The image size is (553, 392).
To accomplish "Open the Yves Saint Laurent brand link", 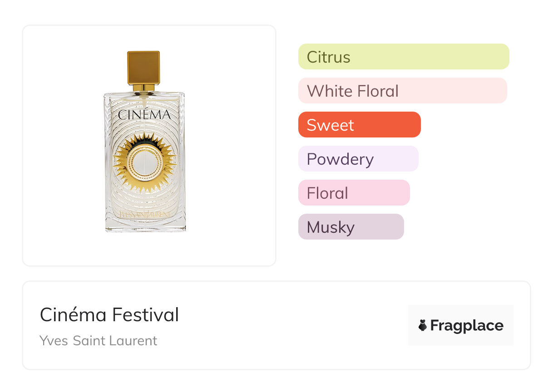I will click(99, 341).
